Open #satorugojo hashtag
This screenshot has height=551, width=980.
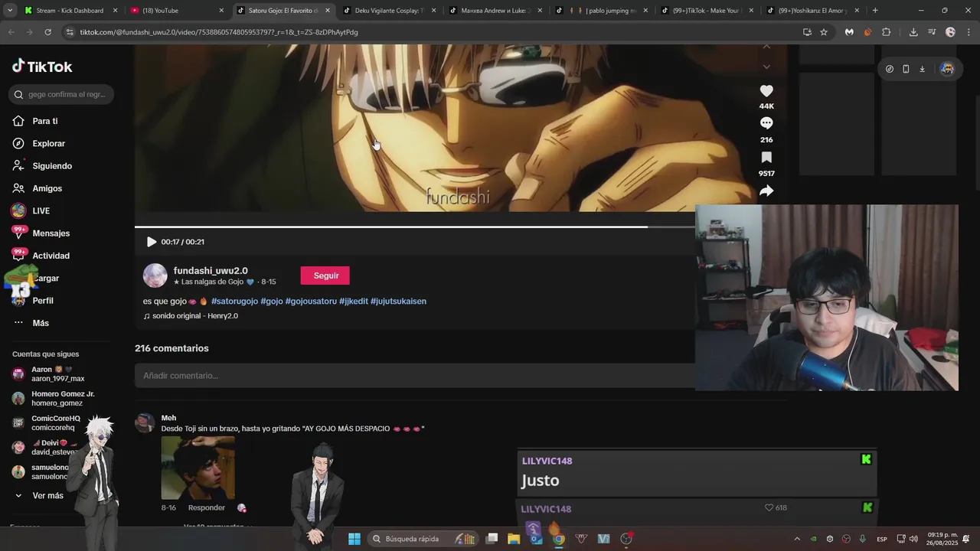click(x=234, y=302)
